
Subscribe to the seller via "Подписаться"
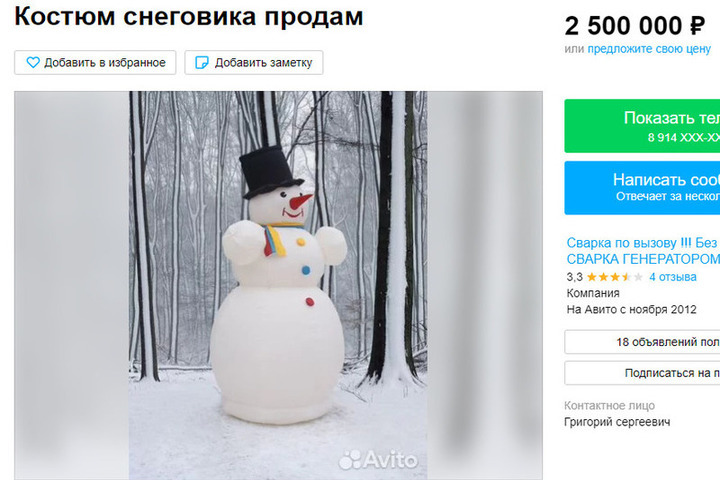pyautogui.click(x=642, y=373)
